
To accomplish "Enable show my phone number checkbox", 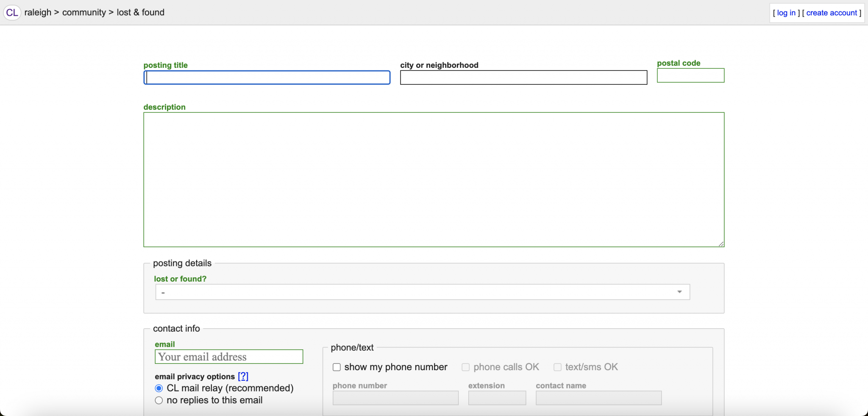I will coord(337,367).
